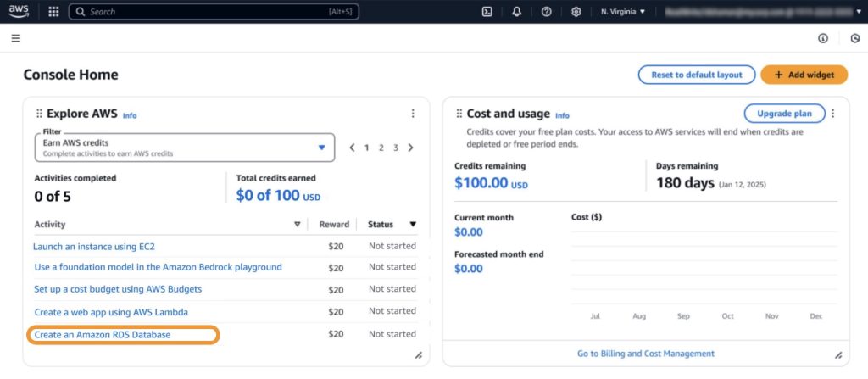This screenshot has height=379, width=868.
Task: Go to page 2 of activities
Action: tap(381, 148)
